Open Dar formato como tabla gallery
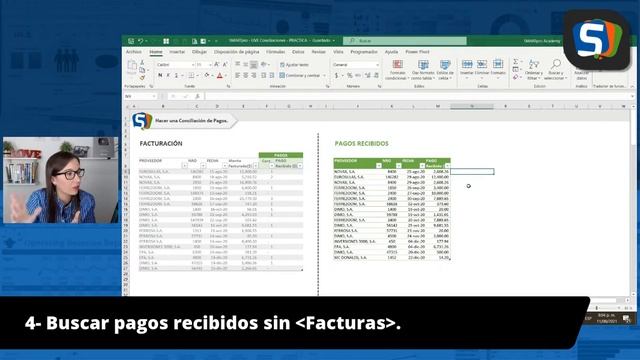The width and height of the screenshot is (640, 360). click(423, 70)
